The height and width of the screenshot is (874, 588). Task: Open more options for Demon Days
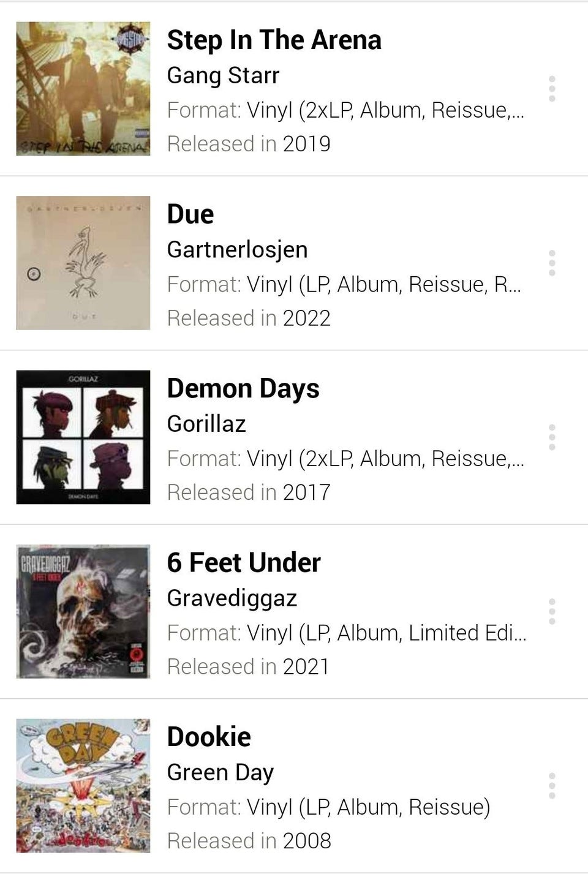pos(552,437)
